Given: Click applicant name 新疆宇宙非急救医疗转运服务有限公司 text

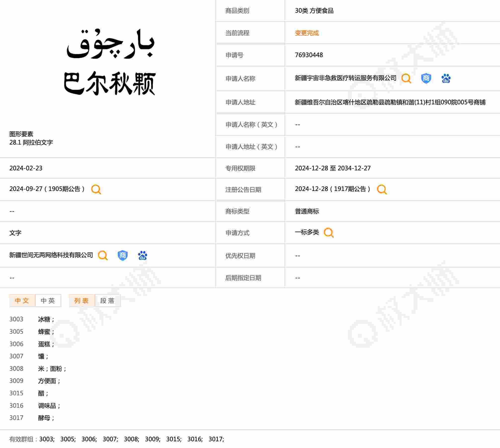Looking at the screenshot, I should tap(345, 78).
